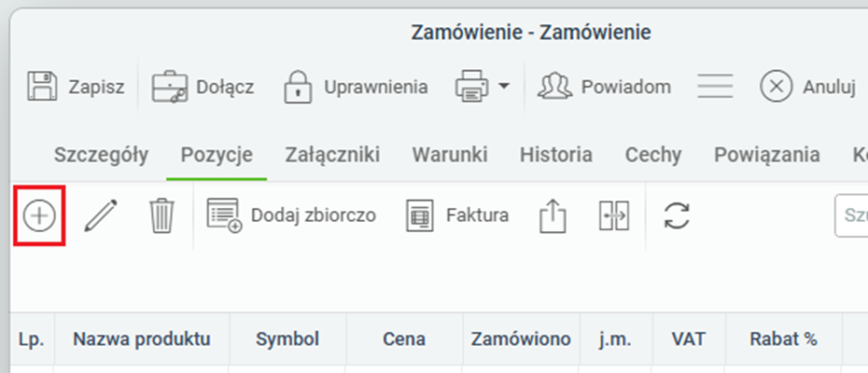This screenshot has width=868, height=373.
Task: Click the export share arrow icon
Action: point(553,215)
